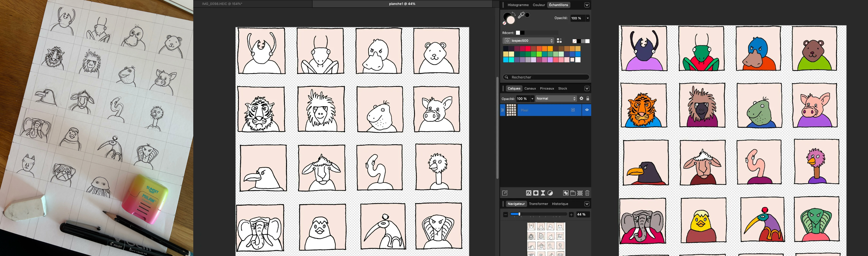Toggle the layer lock icon
This screenshot has width=868, height=256.
(588, 98)
